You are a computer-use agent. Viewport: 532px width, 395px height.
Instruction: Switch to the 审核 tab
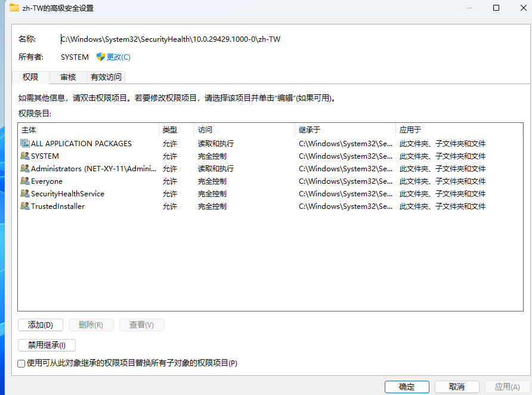pos(68,77)
